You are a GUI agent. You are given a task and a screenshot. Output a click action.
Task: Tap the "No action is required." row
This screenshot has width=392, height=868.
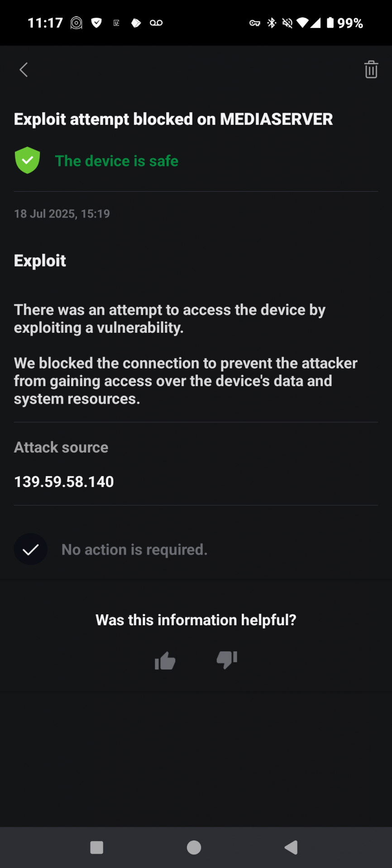tap(196, 549)
